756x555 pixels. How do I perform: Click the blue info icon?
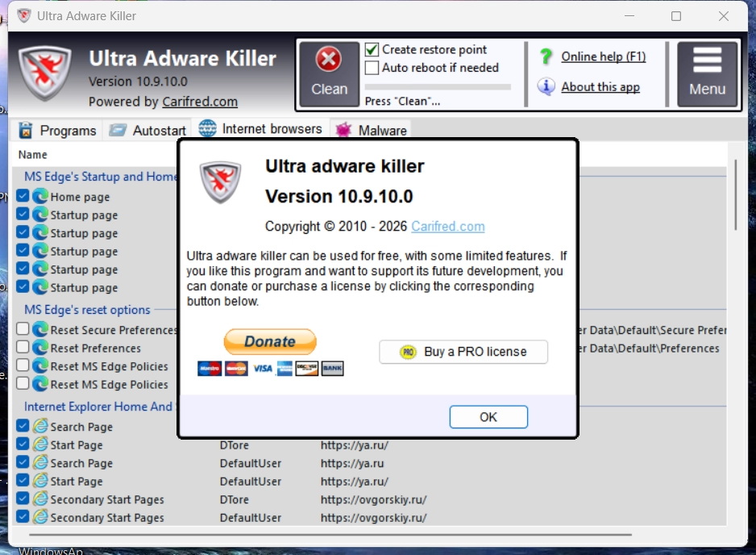click(546, 86)
